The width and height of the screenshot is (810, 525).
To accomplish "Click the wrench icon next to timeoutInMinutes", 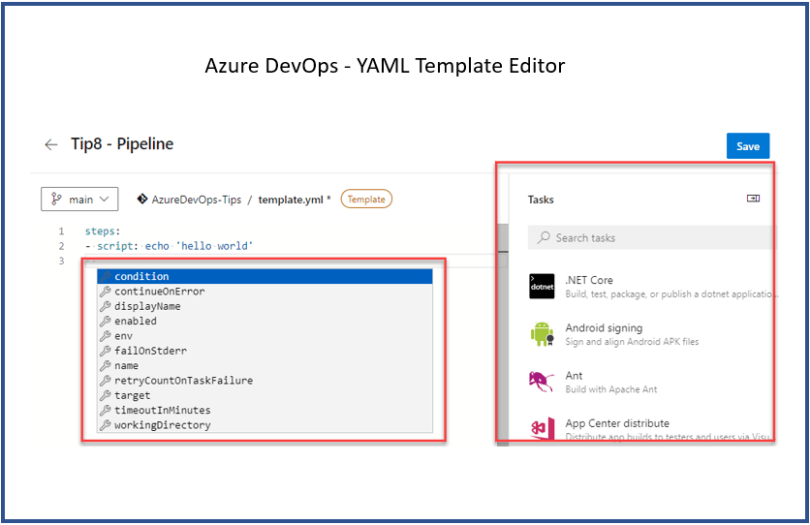I will pyautogui.click(x=105, y=410).
